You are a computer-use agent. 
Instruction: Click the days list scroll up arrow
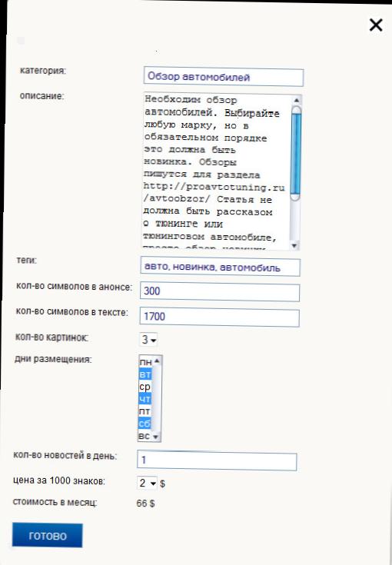156,361
